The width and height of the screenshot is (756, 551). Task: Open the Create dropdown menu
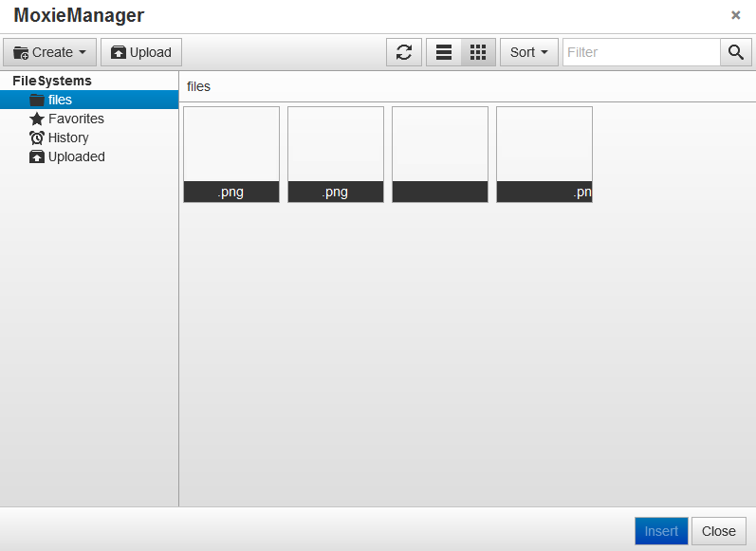(x=50, y=52)
